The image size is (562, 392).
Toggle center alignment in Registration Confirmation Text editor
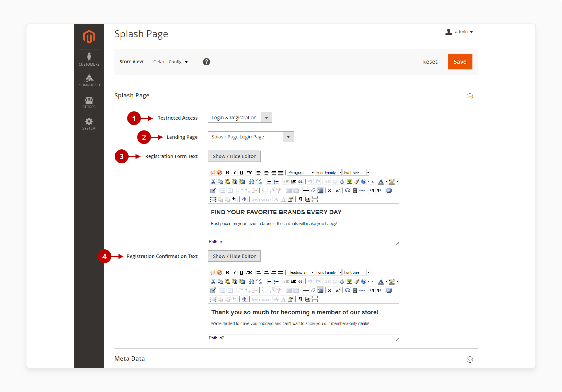266,272
